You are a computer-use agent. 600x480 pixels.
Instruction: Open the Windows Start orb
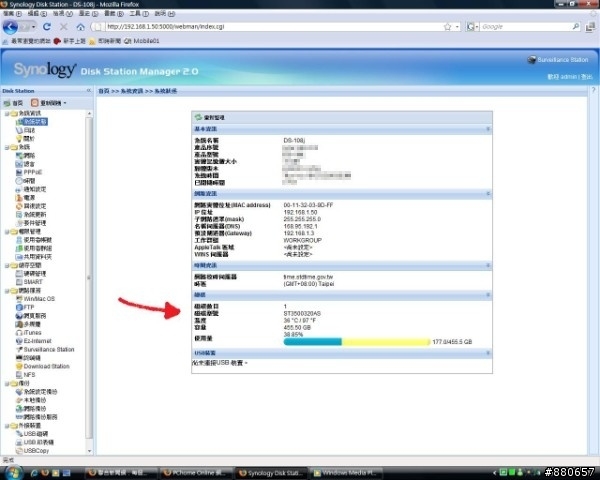pyautogui.click(x=13, y=472)
